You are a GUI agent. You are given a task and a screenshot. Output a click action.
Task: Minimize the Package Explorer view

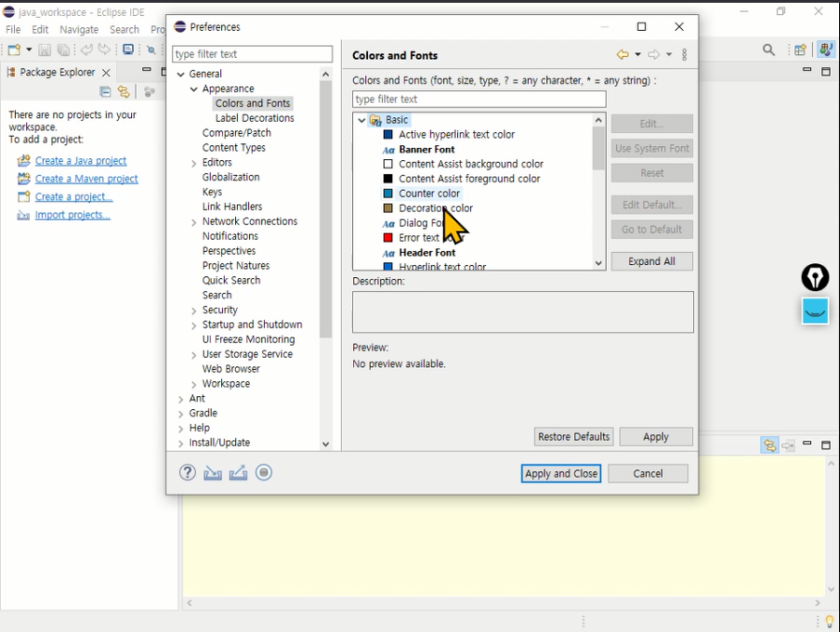(x=147, y=69)
